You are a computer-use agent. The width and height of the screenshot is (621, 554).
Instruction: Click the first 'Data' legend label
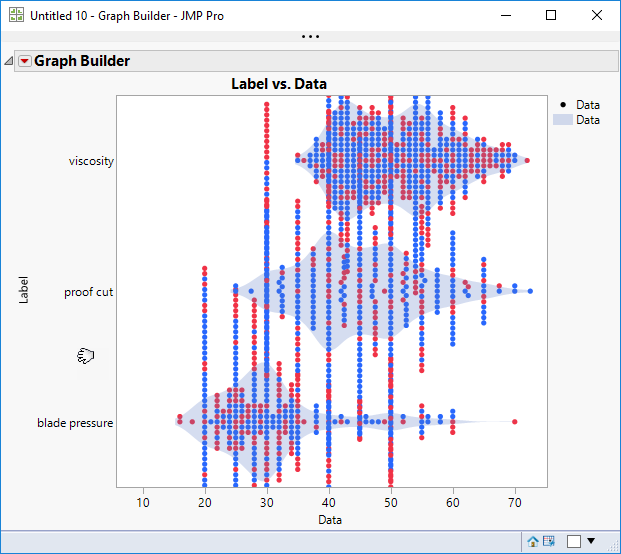click(588, 105)
